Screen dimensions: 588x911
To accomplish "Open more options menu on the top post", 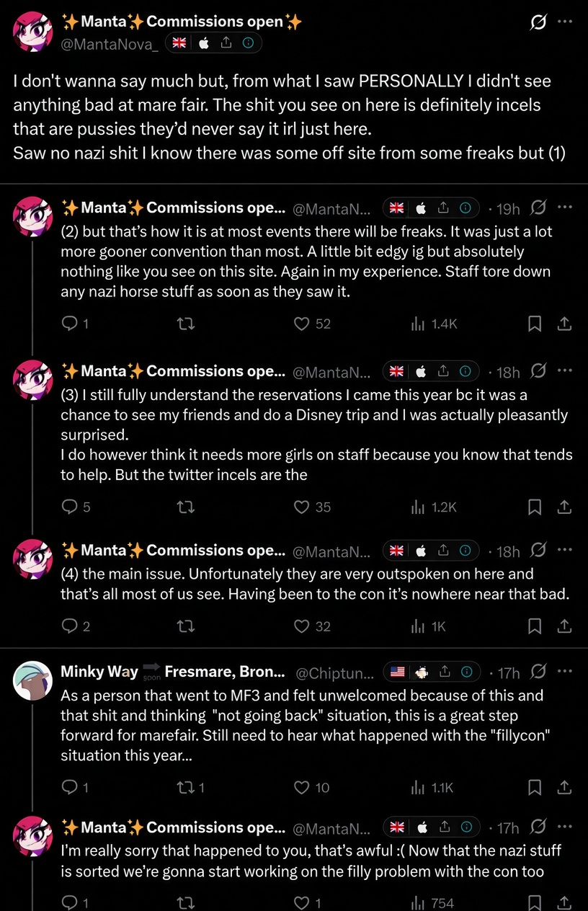I will [565, 22].
